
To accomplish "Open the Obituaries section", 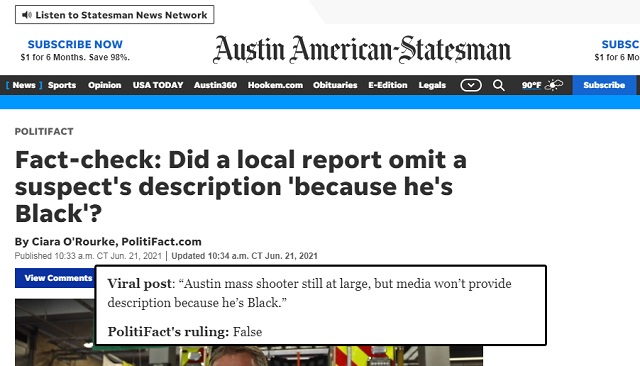I will [x=335, y=85].
